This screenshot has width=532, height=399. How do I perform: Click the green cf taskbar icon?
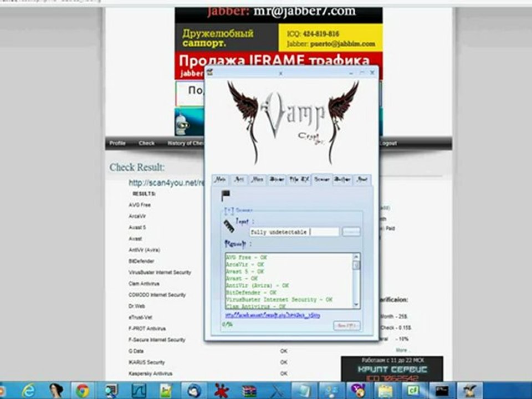(x=414, y=391)
